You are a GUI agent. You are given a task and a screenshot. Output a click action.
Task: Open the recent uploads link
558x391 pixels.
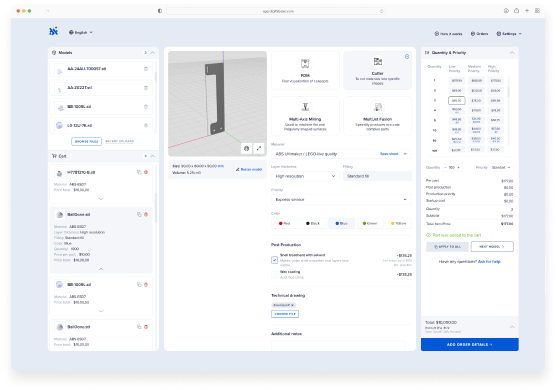coord(120,141)
